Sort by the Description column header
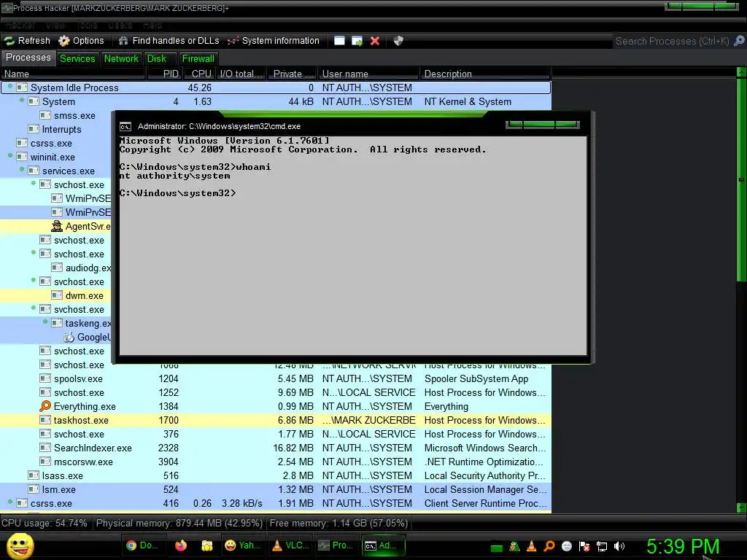The width and height of the screenshot is (747, 560). pos(485,74)
